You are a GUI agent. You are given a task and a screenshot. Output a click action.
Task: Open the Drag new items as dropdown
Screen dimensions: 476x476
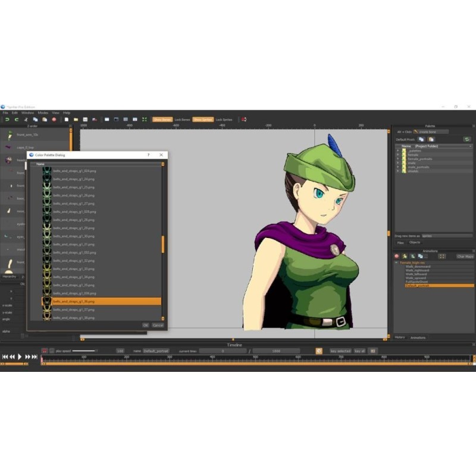click(446, 236)
